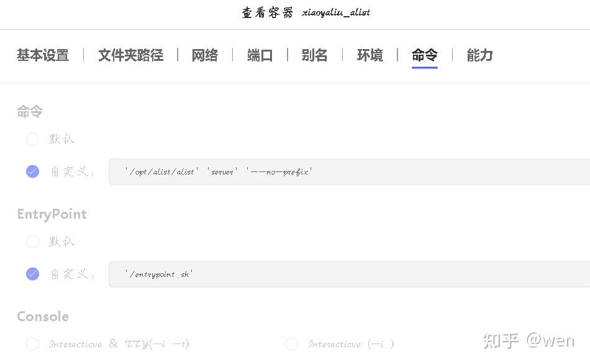View the 网络 settings tab
The width and height of the screenshot is (590, 364).
pyautogui.click(x=204, y=55)
